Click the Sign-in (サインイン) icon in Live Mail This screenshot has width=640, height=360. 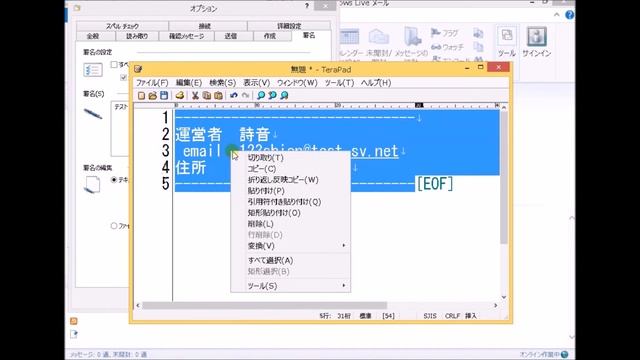[x=536, y=37]
